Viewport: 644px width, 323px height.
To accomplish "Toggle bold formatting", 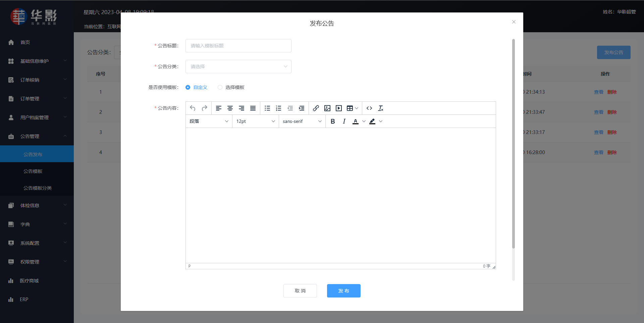I will click(x=333, y=121).
